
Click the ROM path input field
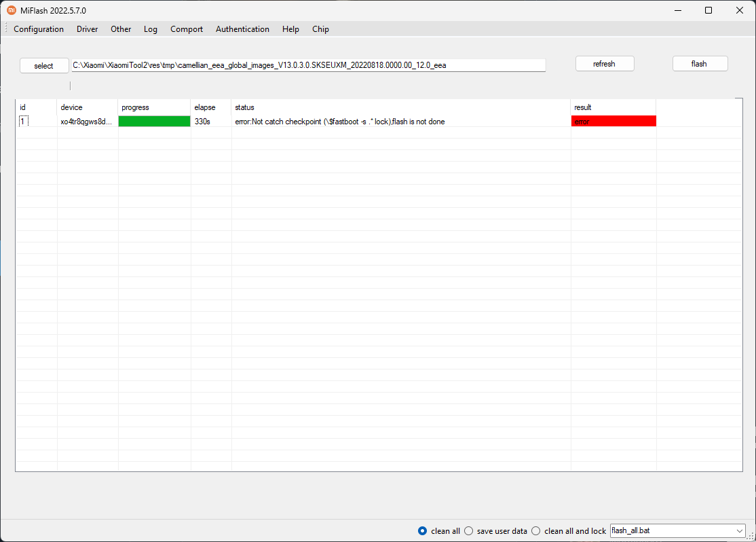pyautogui.click(x=309, y=65)
